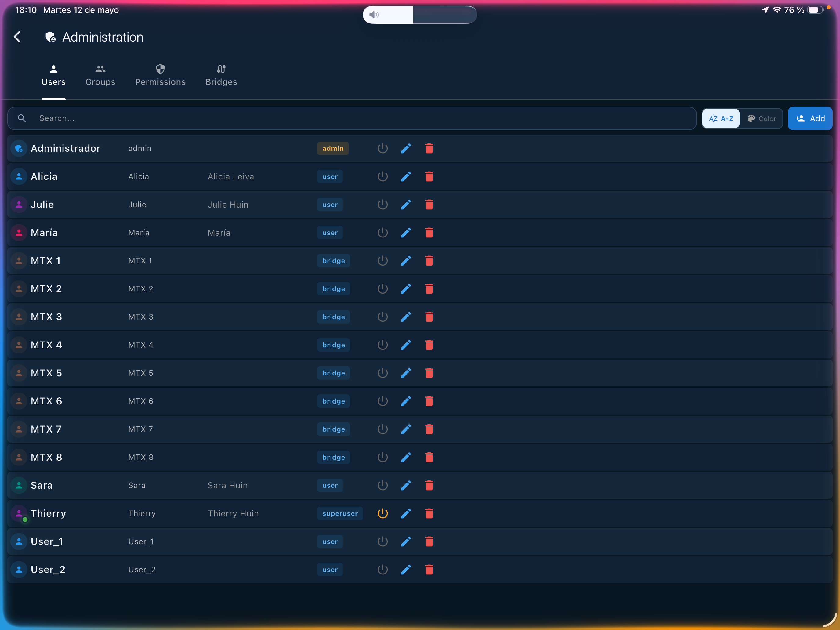
Task: Open the Permissions tab
Action: 160,76
